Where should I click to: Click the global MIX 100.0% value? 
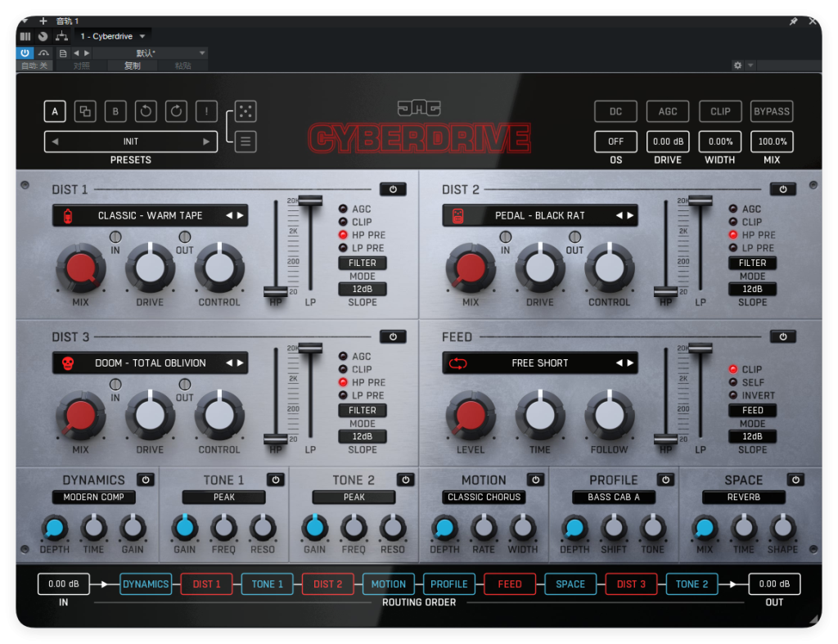772,142
